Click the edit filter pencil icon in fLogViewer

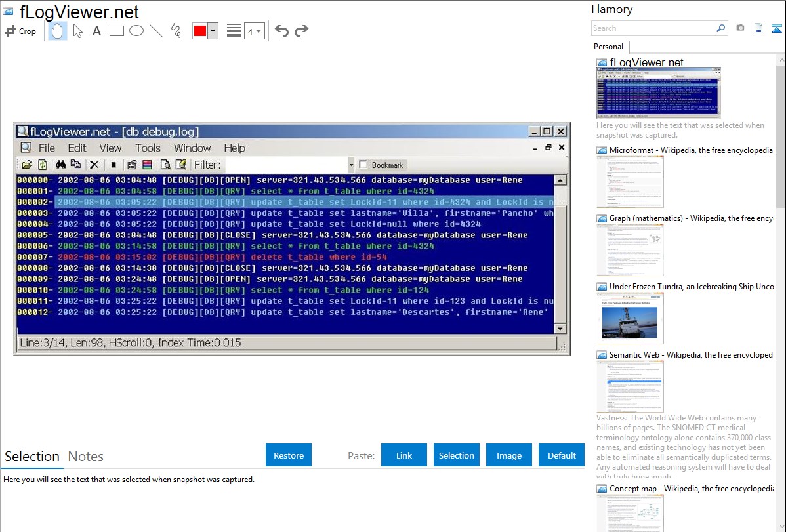[x=181, y=165]
